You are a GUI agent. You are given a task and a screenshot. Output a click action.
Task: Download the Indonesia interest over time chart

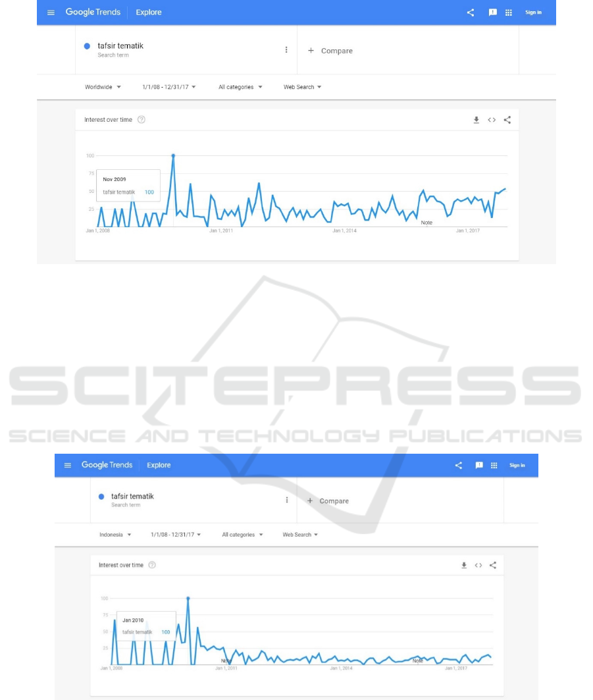(x=464, y=565)
